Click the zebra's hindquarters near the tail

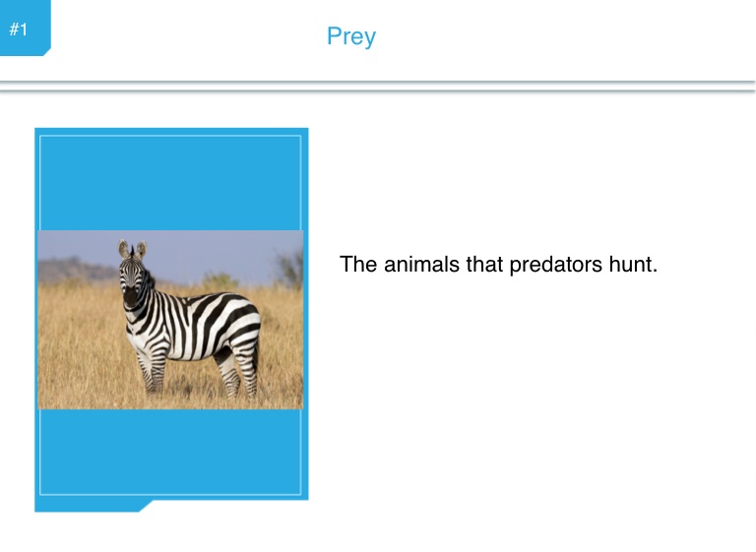point(248,330)
